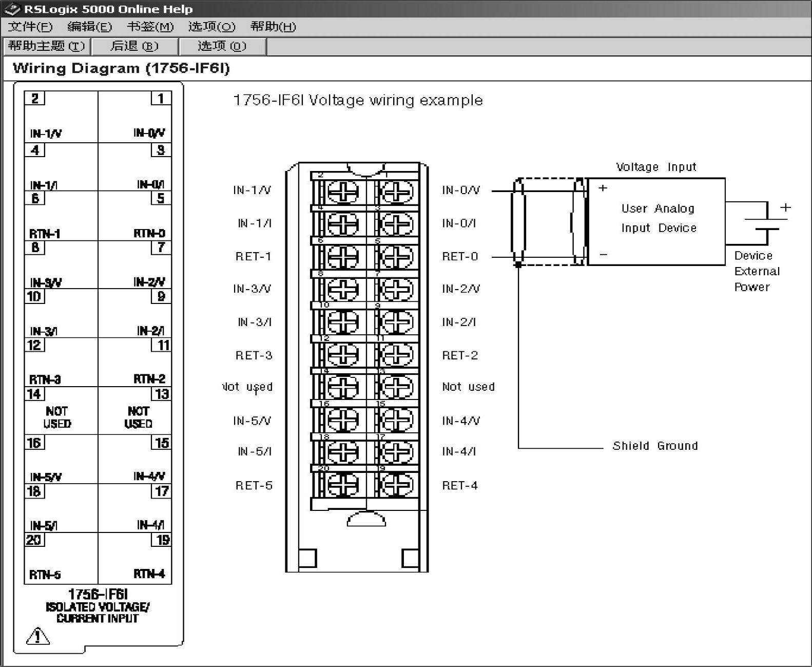Click the "User Analog Input Device" box
The height and width of the screenshot is (667, 812).
click(656, 221)
